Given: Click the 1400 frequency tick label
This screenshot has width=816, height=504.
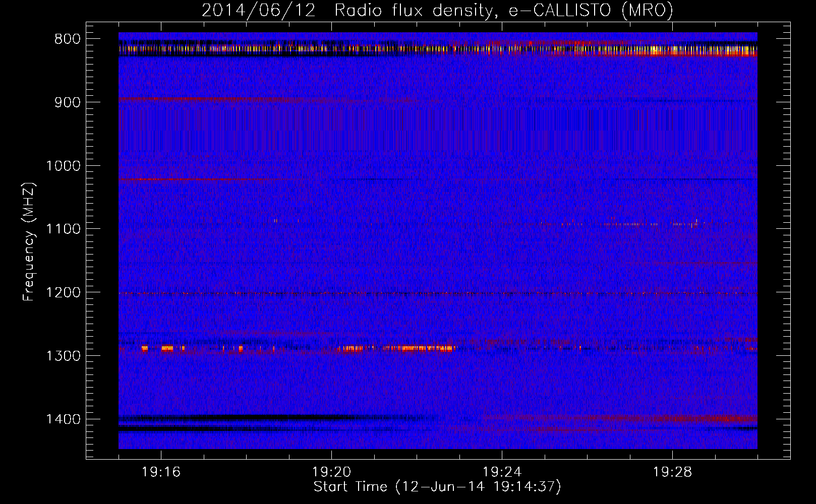Looking at the screenshot, I should tap(64, 419).
